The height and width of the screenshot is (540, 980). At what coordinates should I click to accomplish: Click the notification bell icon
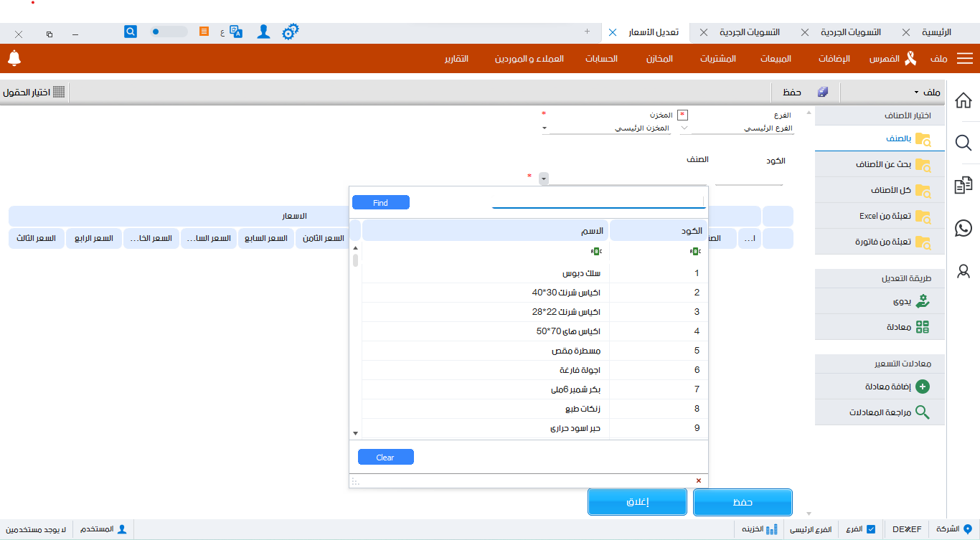click(14, 59)
